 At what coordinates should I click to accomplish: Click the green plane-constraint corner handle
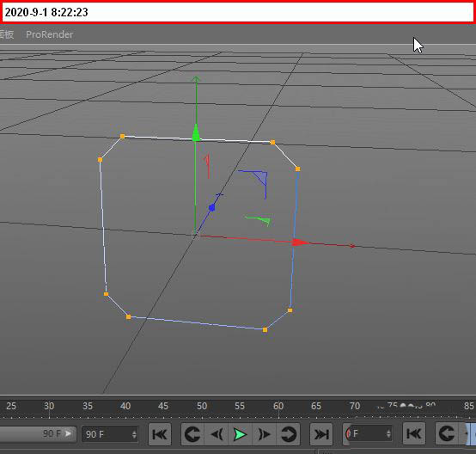tap(259, 221)
